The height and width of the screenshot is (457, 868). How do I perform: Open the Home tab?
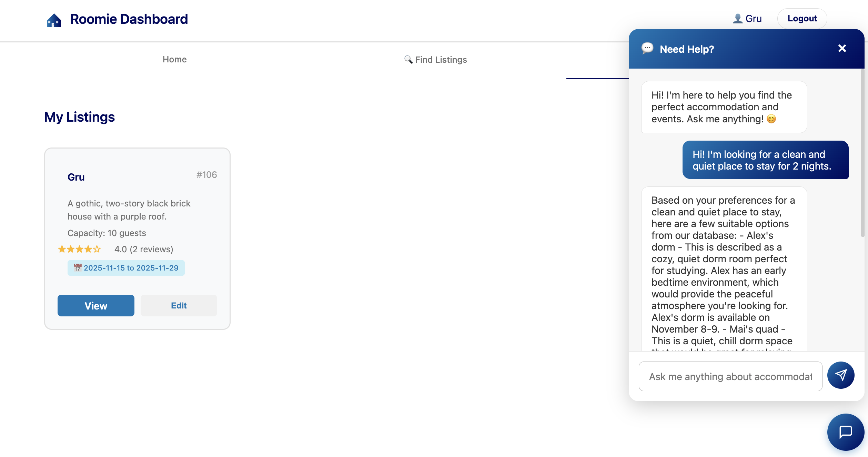[174, 60]
